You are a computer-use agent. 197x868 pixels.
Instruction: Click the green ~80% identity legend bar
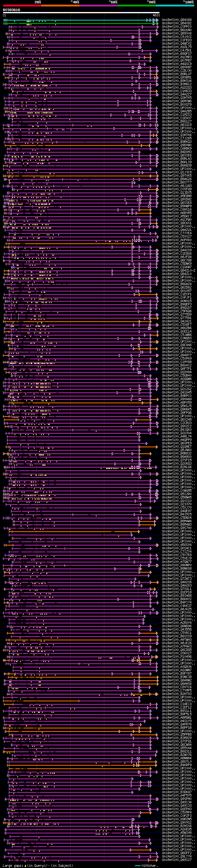(137, 6)
